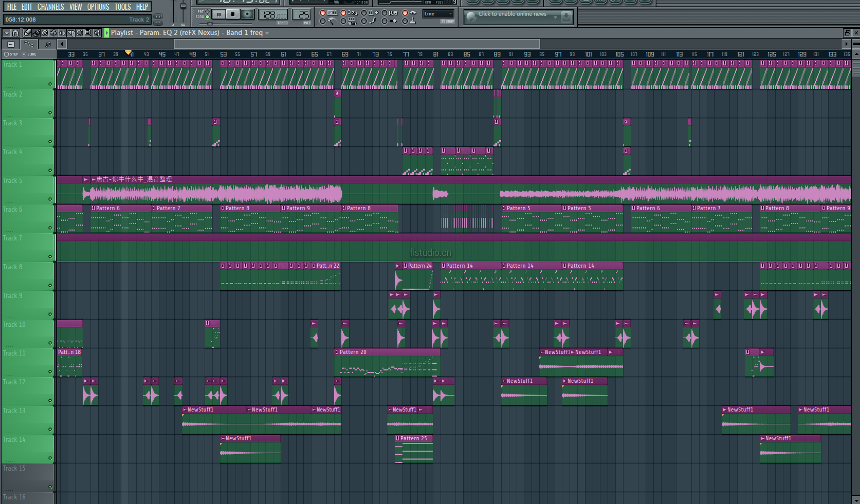Select the STEP radio button
Image resolution: width=860 pixels, height=504 pixels.
[x=6, y=54]
